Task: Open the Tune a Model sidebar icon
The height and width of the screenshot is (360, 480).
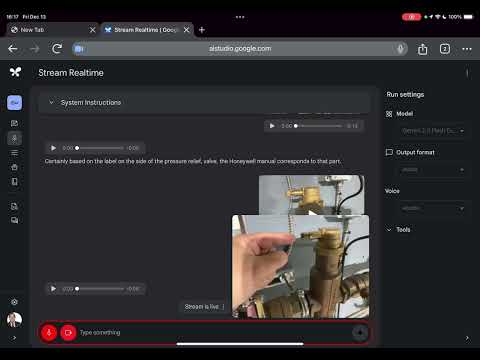Action: tap(14, 167)
